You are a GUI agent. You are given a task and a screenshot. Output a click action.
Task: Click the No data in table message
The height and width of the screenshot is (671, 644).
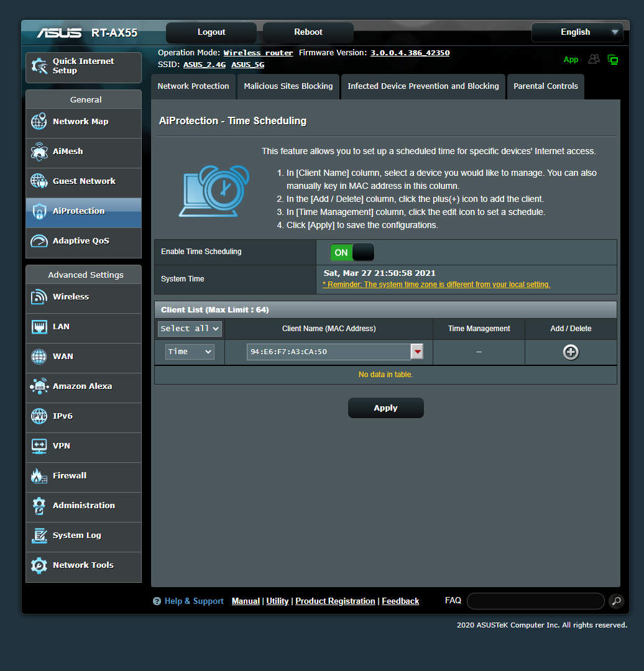[x=385, y=375]
